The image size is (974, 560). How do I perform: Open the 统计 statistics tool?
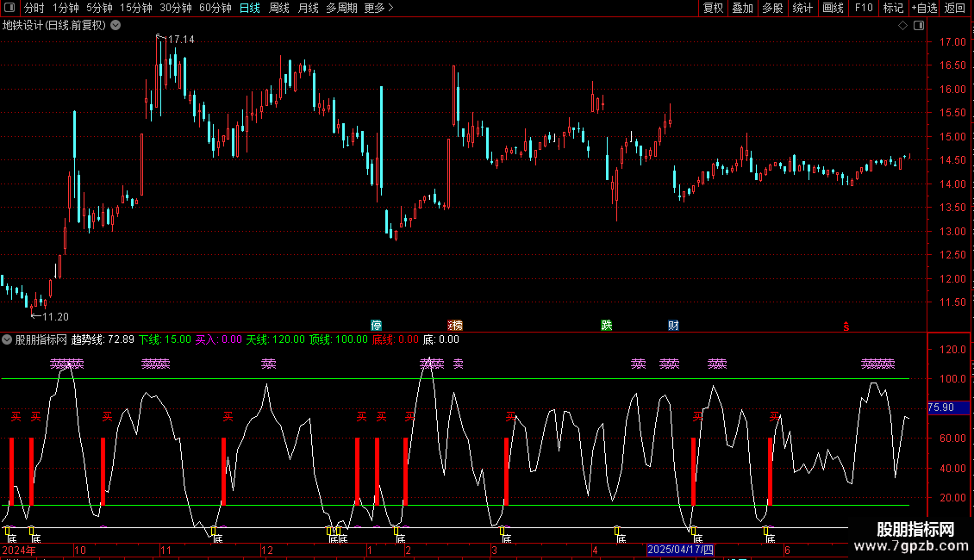[802, 8]
